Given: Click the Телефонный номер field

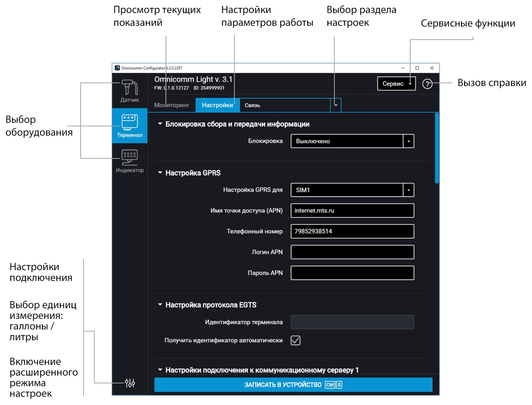Looking at the screenshot, I should point(352,231).
